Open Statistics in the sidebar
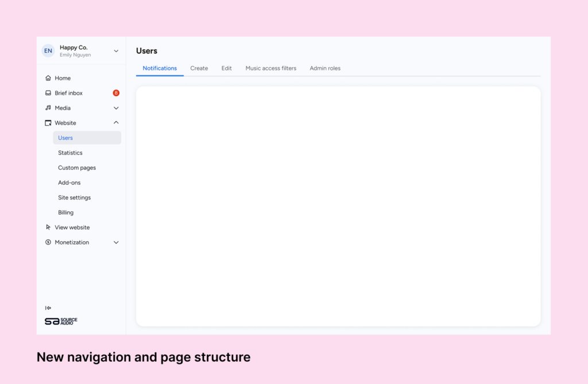 tap(70, 153)
